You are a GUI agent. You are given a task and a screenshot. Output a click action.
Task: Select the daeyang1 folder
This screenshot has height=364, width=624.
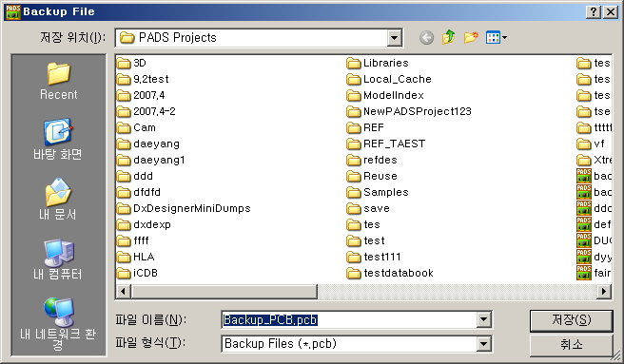[151, 160]
